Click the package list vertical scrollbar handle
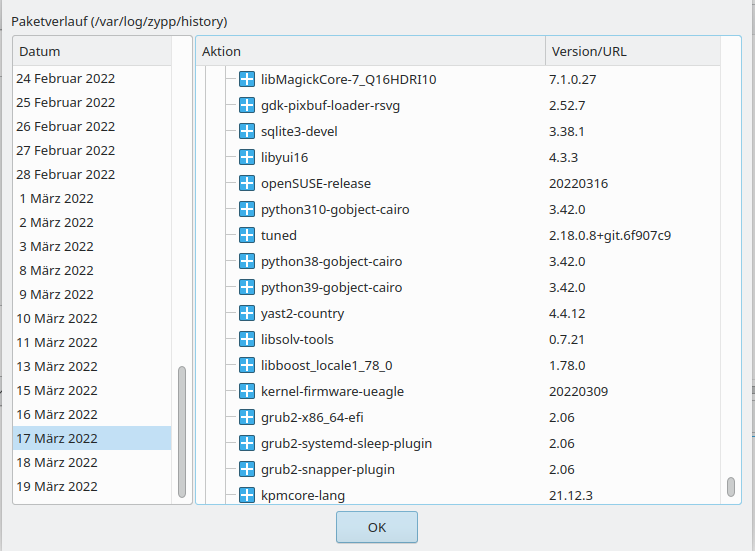 coord(731,486)
